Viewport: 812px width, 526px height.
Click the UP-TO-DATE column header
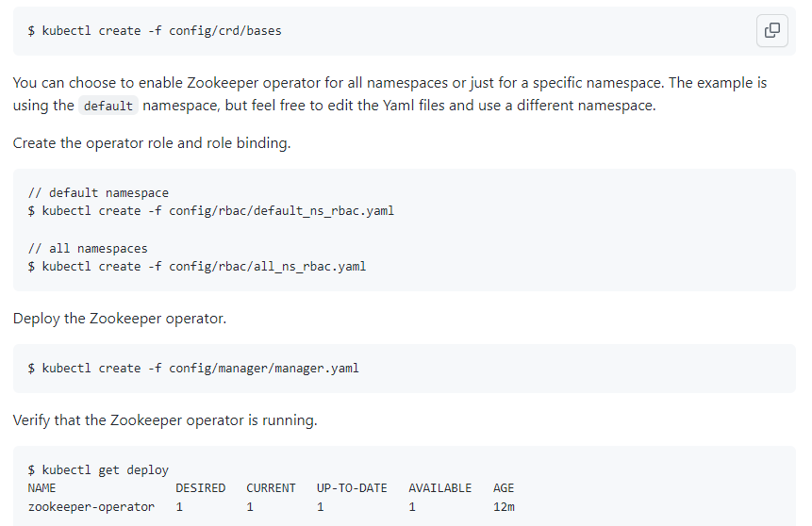[352, 487]
